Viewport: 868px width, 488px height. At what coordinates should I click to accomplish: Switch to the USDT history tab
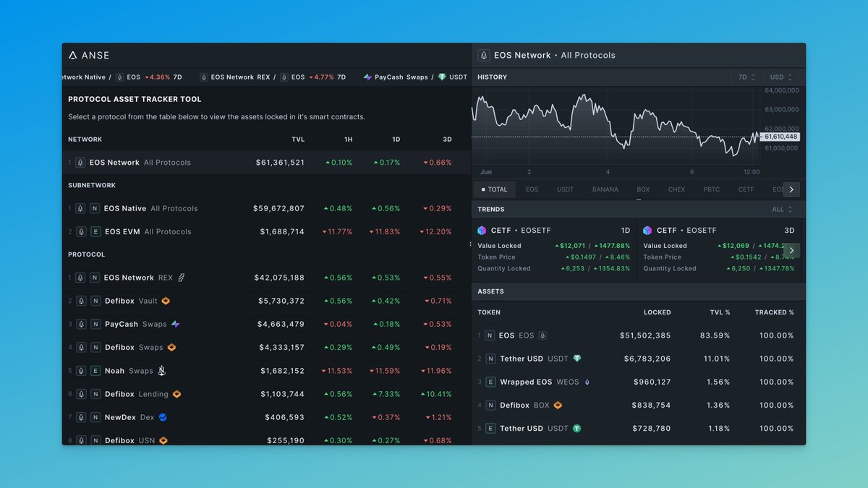566,189
